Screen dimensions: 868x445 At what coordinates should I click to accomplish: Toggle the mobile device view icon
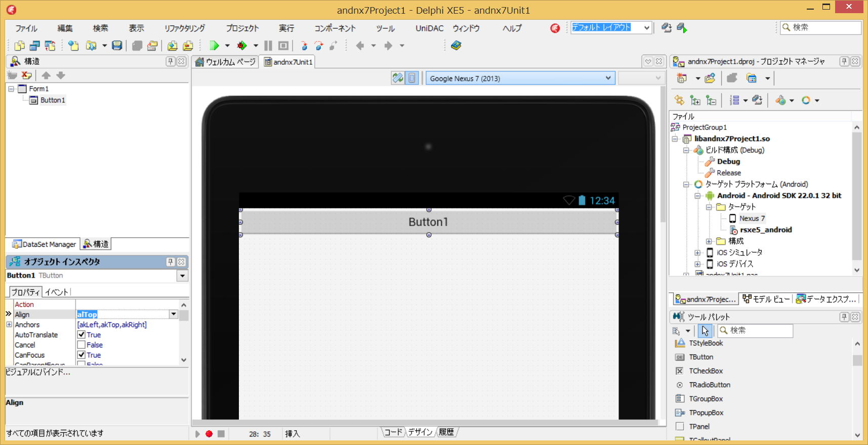(x=412, y=78)
